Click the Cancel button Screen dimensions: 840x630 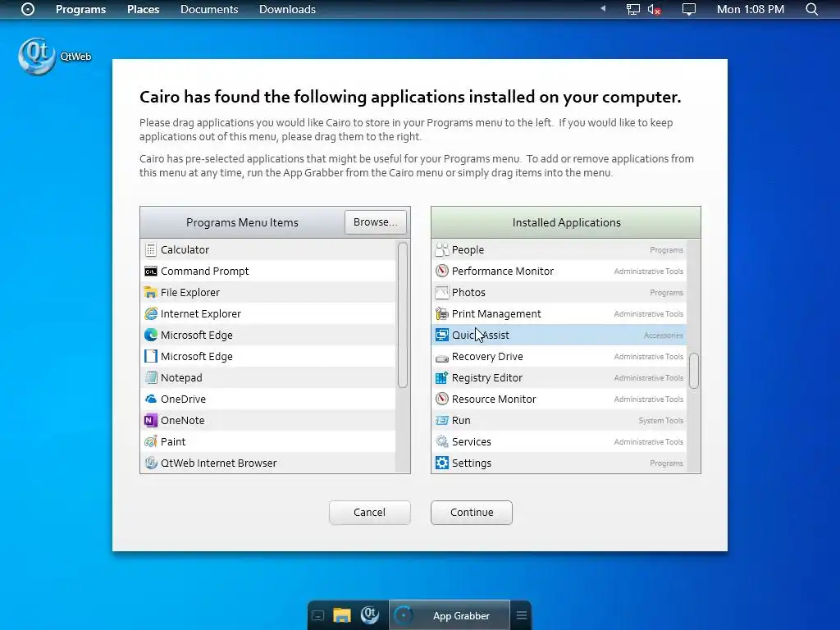[370, 512]
